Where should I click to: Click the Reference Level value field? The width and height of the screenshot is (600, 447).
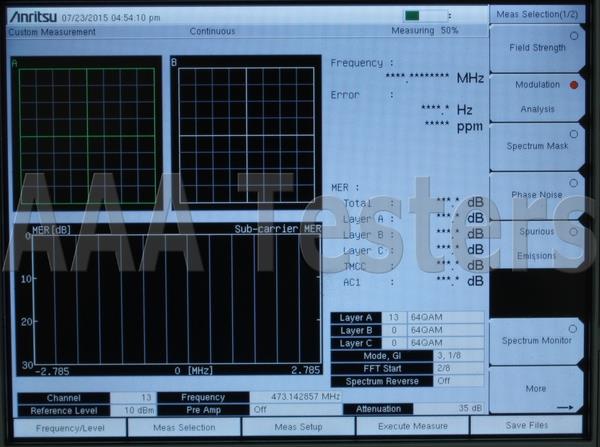point(133,410)
